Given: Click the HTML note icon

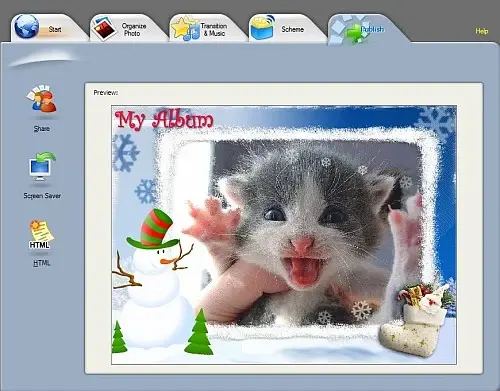Looking at the screenshot, I should (41, 235).
